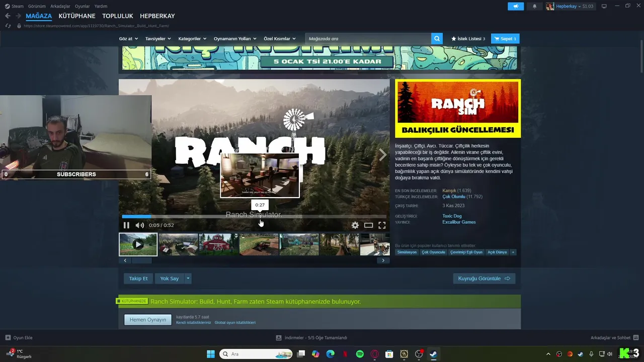Image resolution: width=644 pixels, height=362 pixels.
Task: Click the next media arrow on video
Action: point(383,155)
